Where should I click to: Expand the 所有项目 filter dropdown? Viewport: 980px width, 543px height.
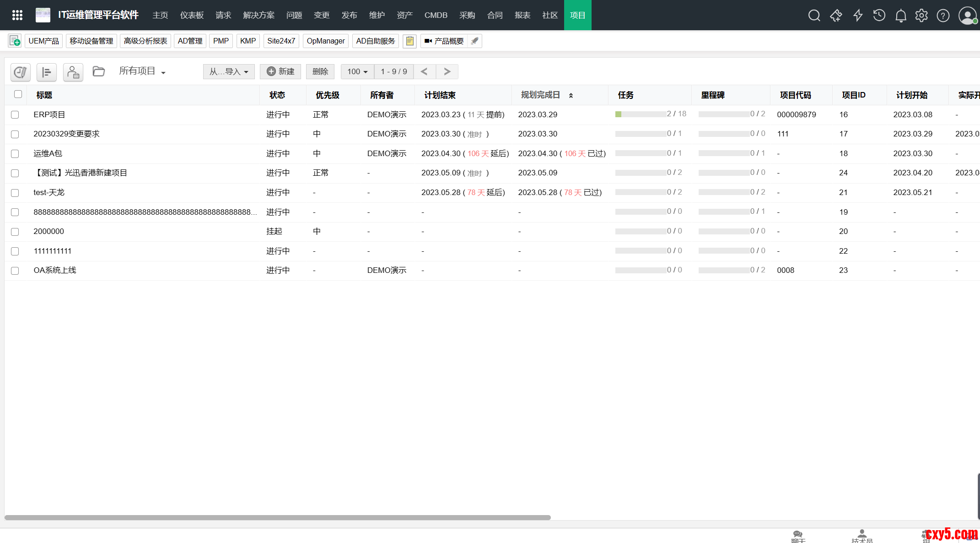click(142, 71)
